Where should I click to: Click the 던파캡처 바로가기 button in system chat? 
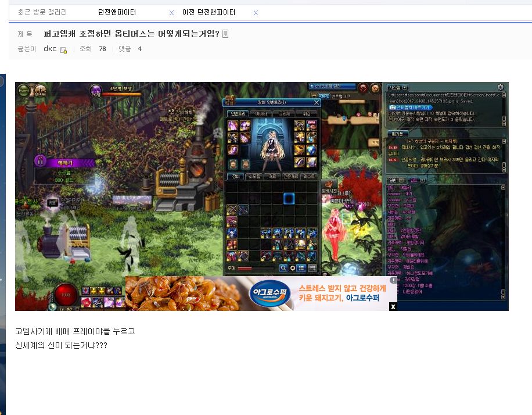[x=411, y=108]
